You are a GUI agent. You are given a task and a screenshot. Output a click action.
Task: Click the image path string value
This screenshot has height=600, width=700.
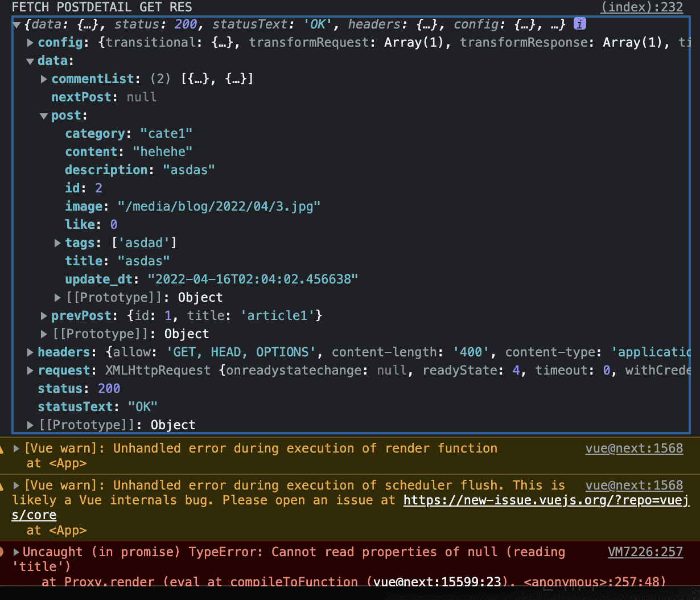[x=219, y=207]
